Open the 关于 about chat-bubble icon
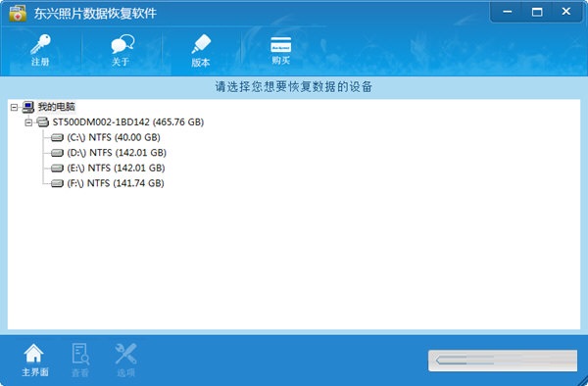The width and height of the screenshot is (588, 386). [122, 44]
